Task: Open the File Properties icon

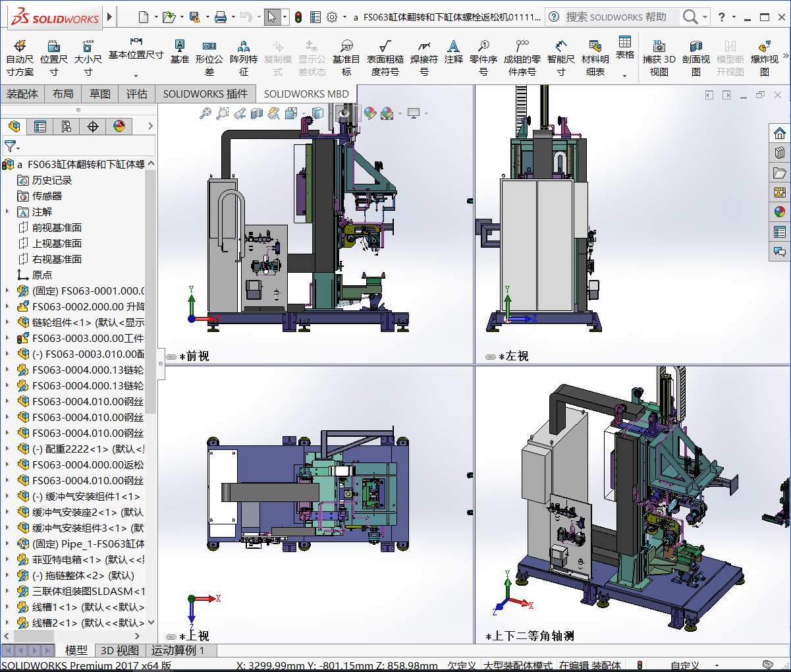Action: [315, 16]
